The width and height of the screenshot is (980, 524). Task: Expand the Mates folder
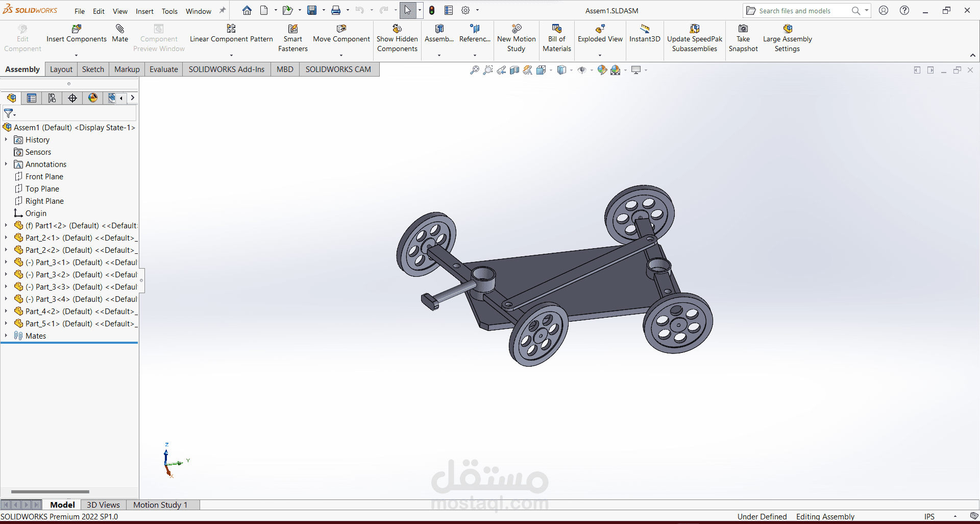6,336
